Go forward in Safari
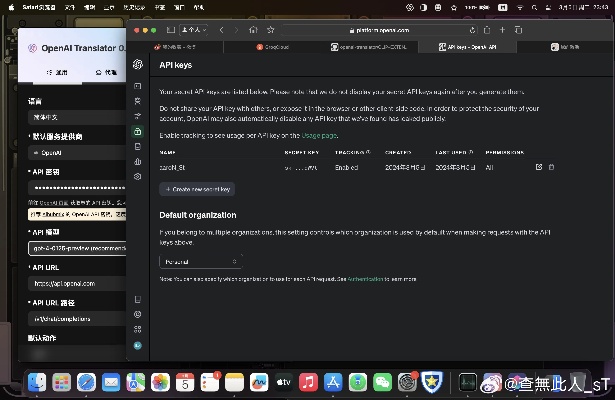The height and width of the screenshot is (400, 615). [x=236, y=30]
